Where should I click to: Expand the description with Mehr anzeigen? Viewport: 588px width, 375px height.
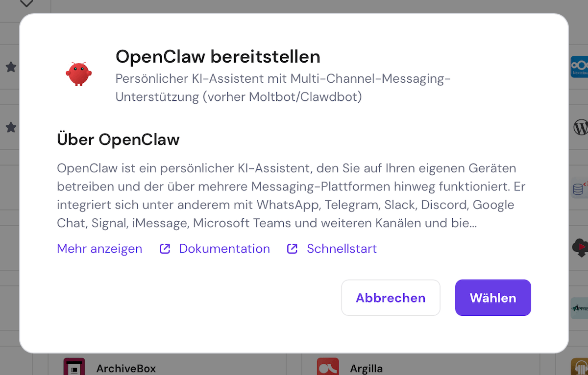tap(99, 249)
